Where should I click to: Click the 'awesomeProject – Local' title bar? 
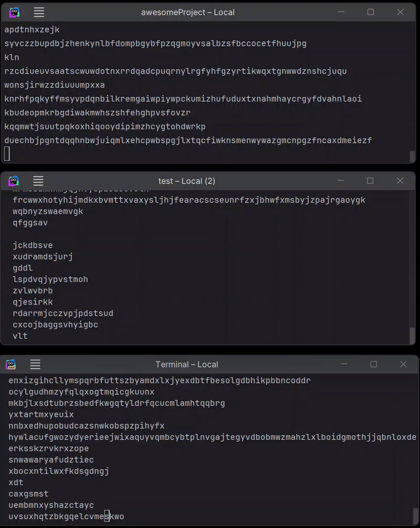(187, 13)
